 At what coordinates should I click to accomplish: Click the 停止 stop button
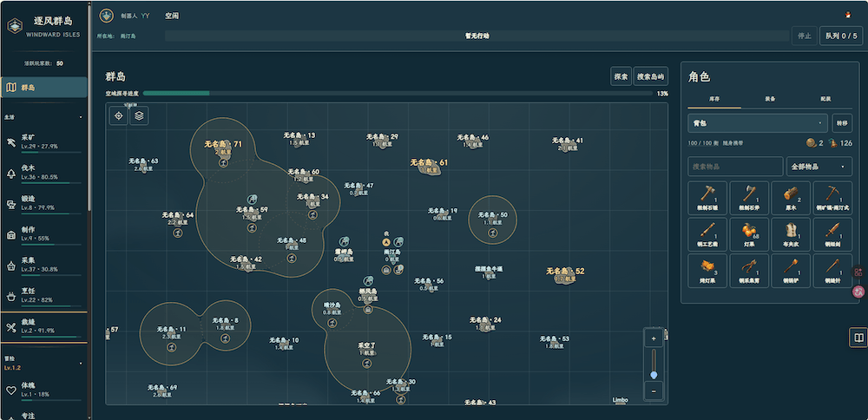click(805, 36)
